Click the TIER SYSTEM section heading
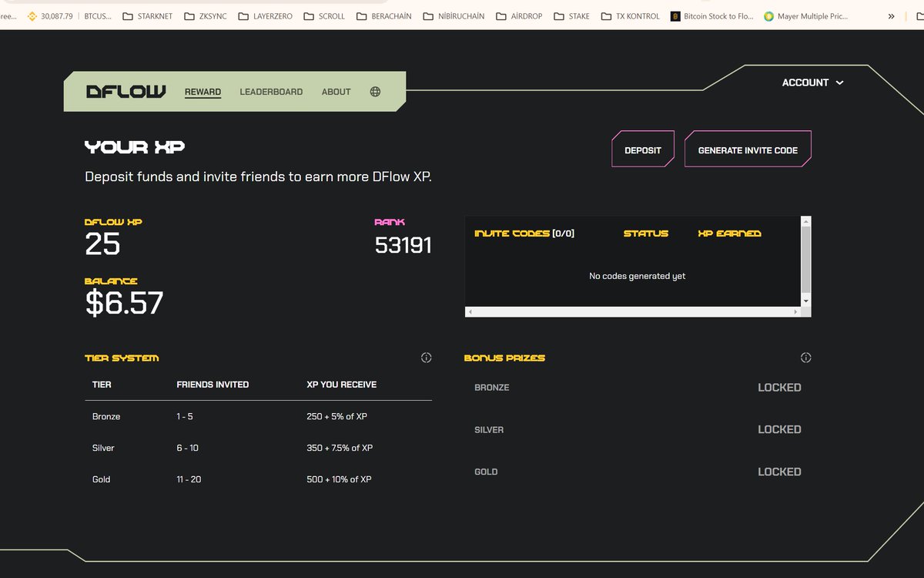The image size is (924, 578). [x=122, y=358]
